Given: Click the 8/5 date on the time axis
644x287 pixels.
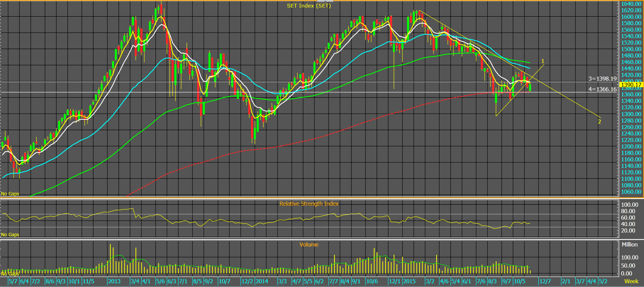Looking at the screenshot, I should click(x=198, y=281).
